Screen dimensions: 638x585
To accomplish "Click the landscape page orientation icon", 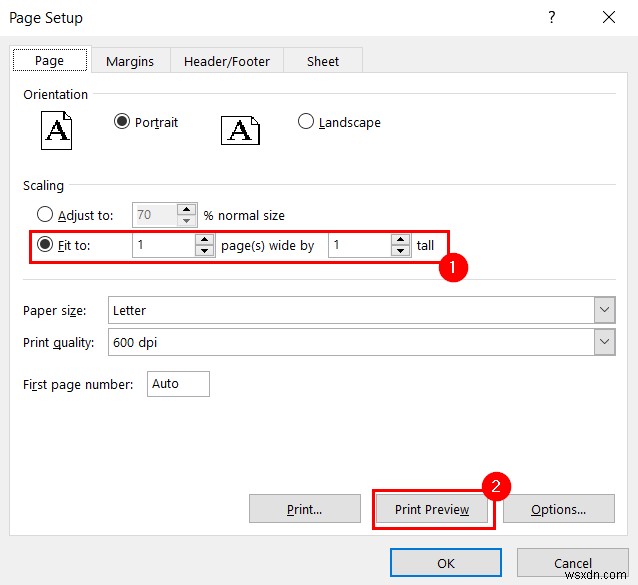I will tap(240, 130).
